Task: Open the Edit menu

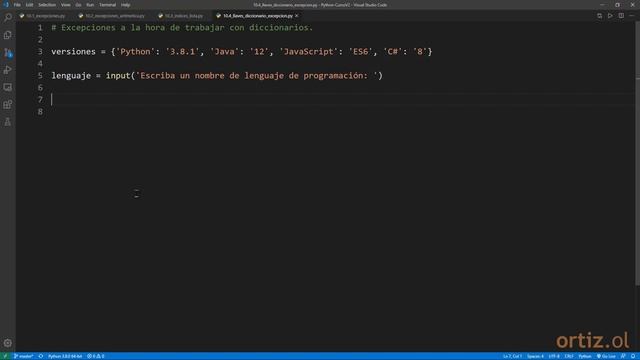Action: (29, 5)
